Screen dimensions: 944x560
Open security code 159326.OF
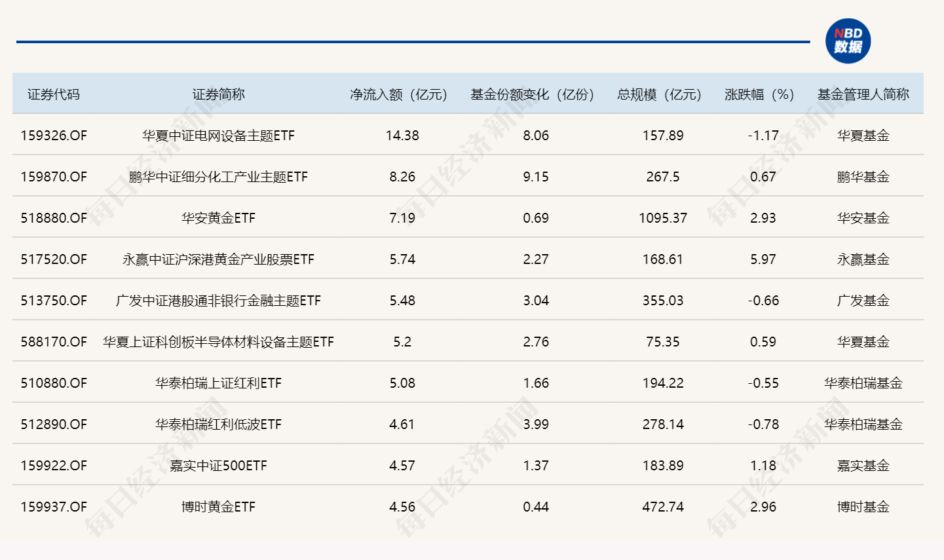pyautogui.click(x=54, y=136)
